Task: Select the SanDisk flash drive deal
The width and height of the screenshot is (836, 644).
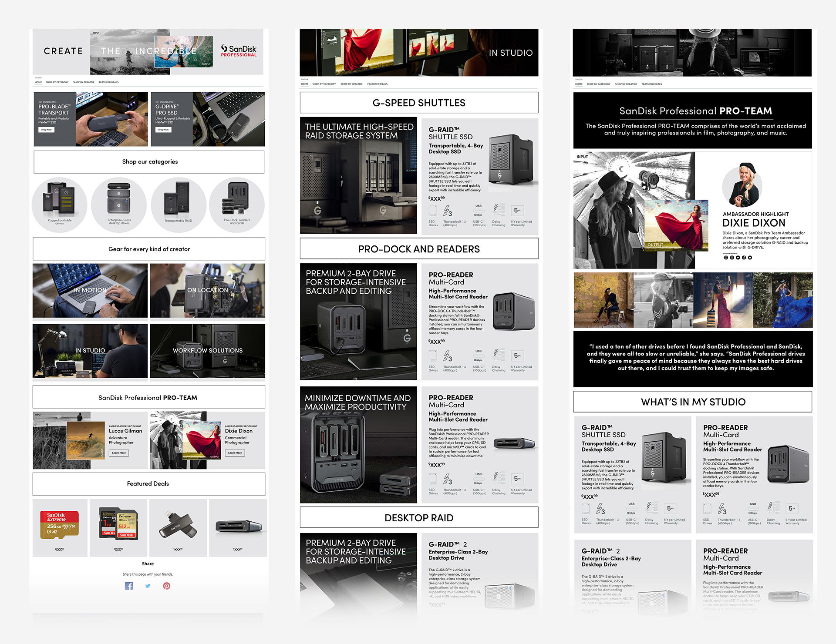Action: pos(178,527)
